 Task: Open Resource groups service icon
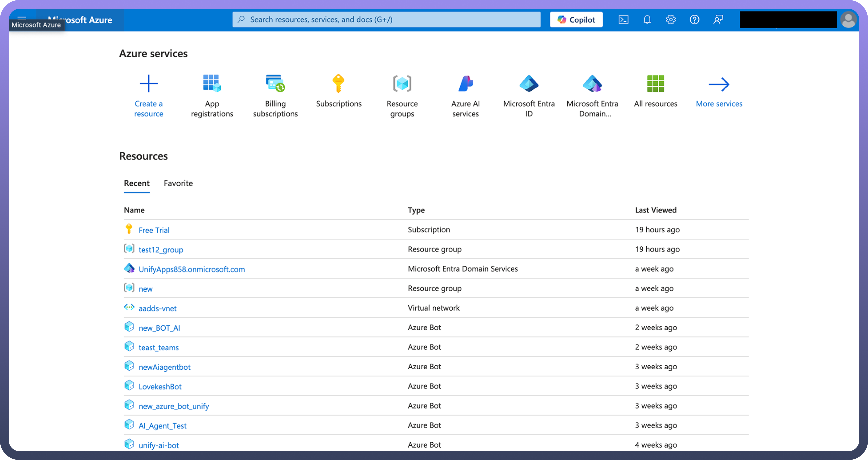coord(402,83)
